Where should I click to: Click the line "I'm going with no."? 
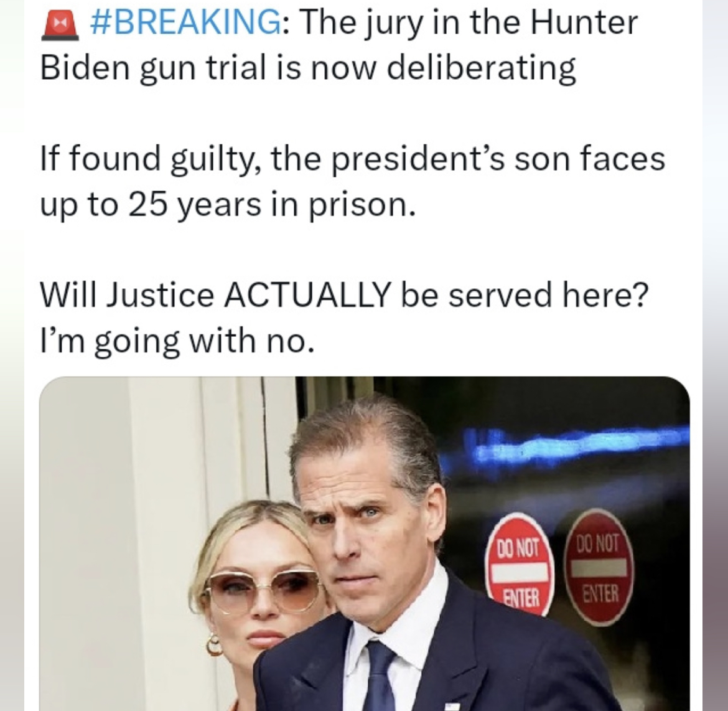click(x=177, y=340)
